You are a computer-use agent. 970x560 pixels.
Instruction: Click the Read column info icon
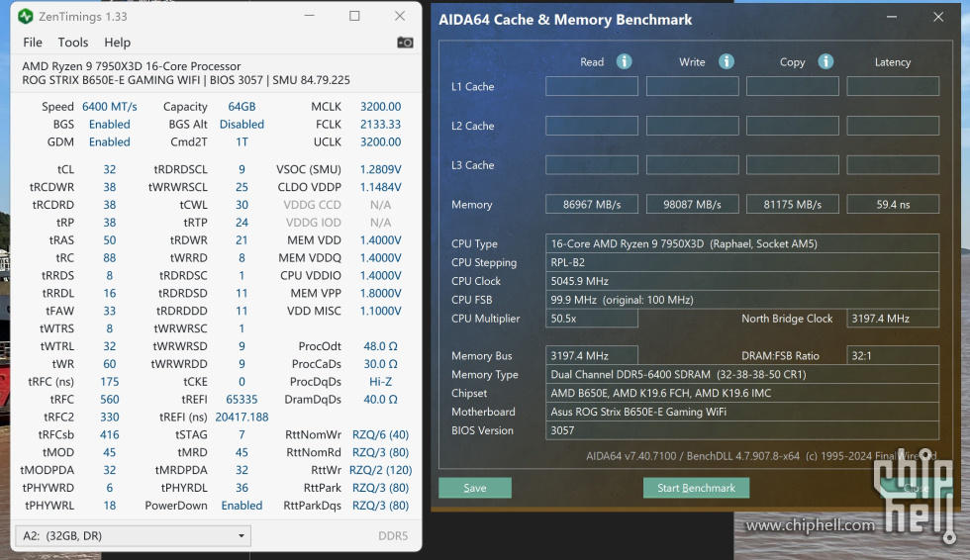625,61
